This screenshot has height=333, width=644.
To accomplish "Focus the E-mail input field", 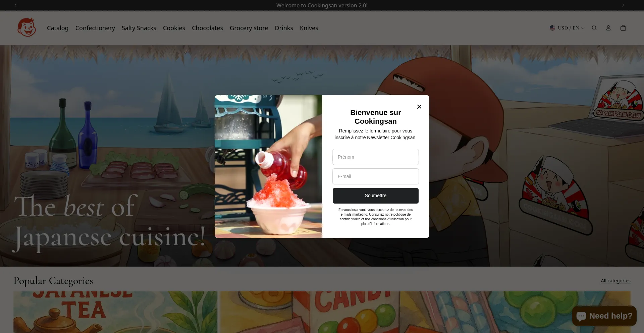I will point(375,176).
